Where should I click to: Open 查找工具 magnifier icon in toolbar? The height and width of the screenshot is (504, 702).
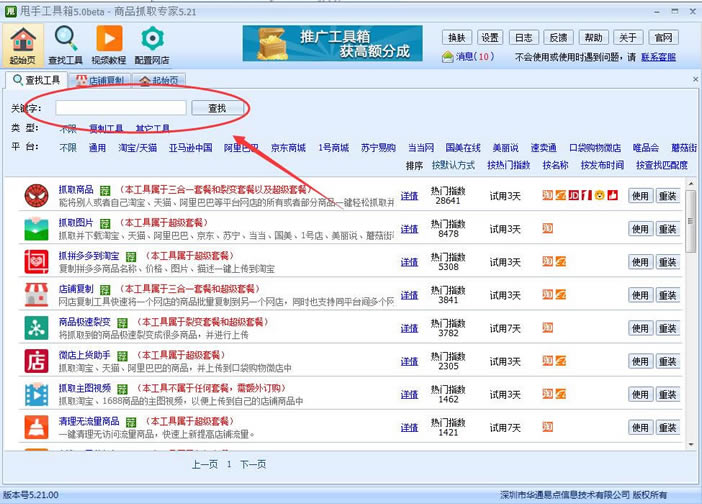point(67,38)
